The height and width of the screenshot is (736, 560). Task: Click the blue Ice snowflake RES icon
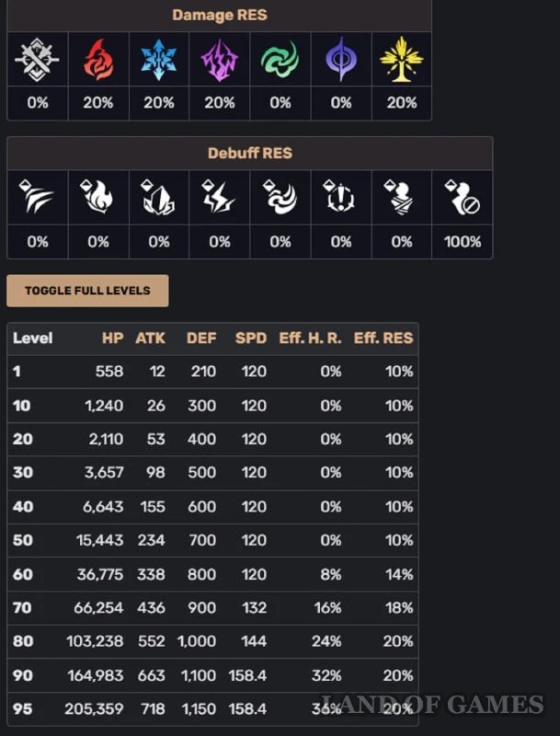[x=158, y=60]
